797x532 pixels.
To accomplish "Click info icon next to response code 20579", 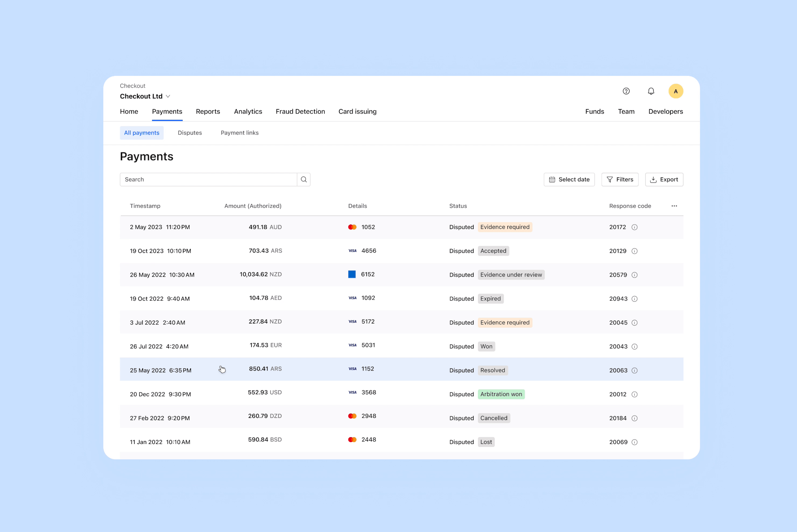I will coord(634,275).
